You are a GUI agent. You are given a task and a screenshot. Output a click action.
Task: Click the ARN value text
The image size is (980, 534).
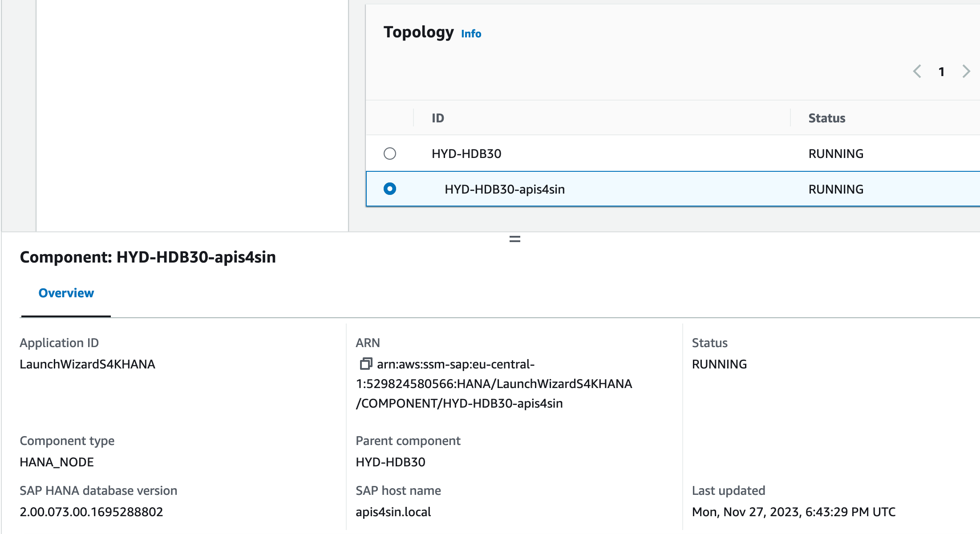coord(494,384)
